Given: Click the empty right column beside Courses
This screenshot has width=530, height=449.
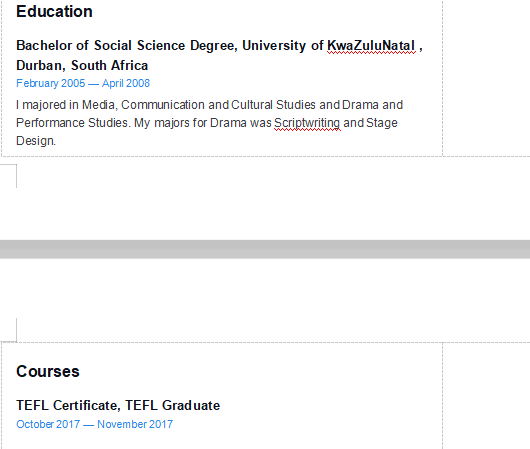Looking at the screenshot, I should (x=486, y=396).
